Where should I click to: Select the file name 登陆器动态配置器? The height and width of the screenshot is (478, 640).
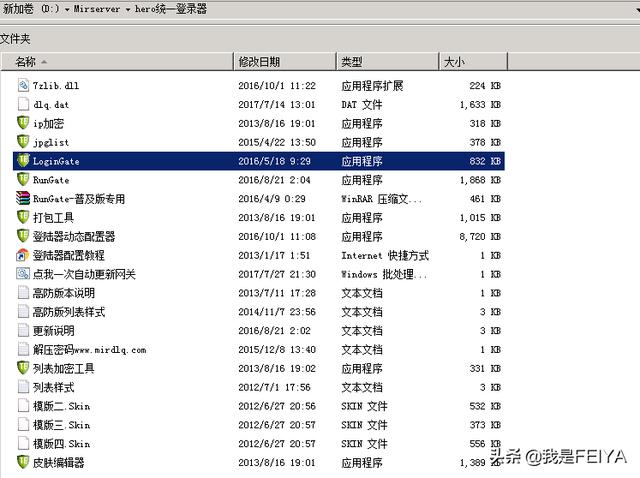[x=74, y=236]
